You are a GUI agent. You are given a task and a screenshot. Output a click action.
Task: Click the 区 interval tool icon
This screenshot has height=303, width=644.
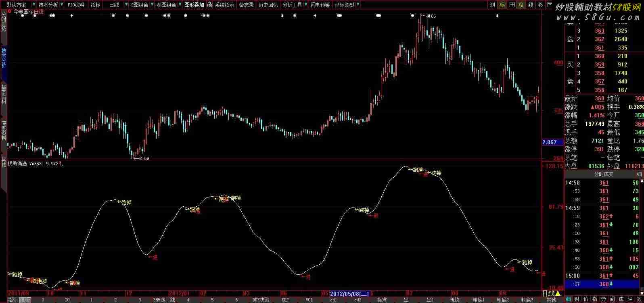tap(550, 5)
